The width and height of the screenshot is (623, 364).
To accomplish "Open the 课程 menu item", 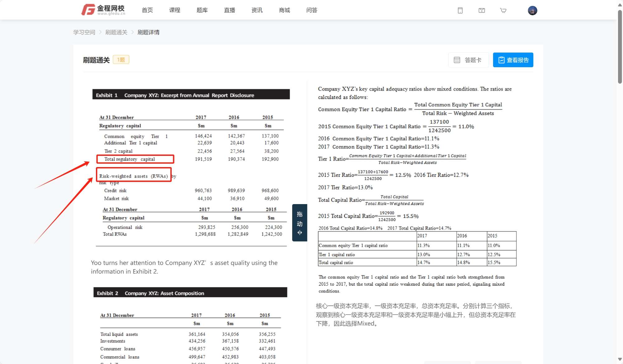I will (x=175, y=10).
